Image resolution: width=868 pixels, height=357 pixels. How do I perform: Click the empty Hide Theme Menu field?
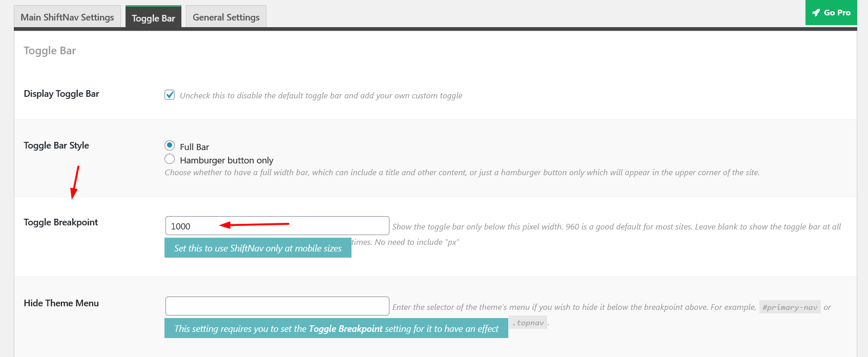click(277, 306)
